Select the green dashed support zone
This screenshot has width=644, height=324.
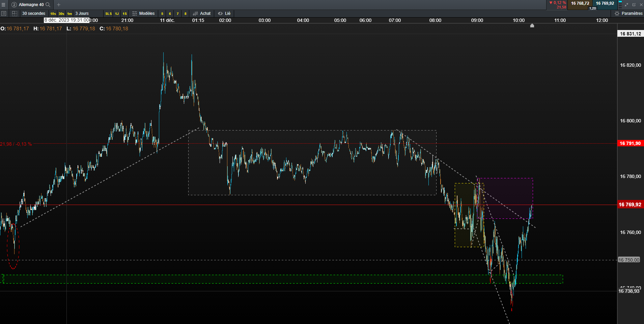[x=283, y=279]
